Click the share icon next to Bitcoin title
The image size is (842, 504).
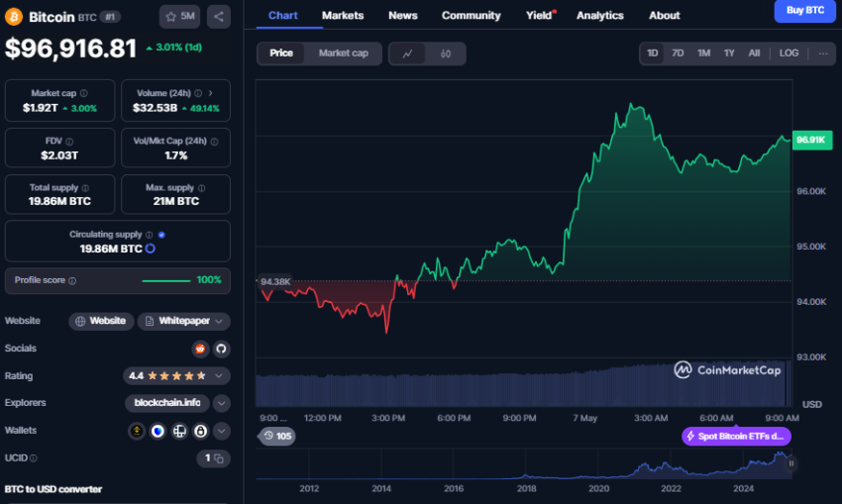click(x=219, y=16)
